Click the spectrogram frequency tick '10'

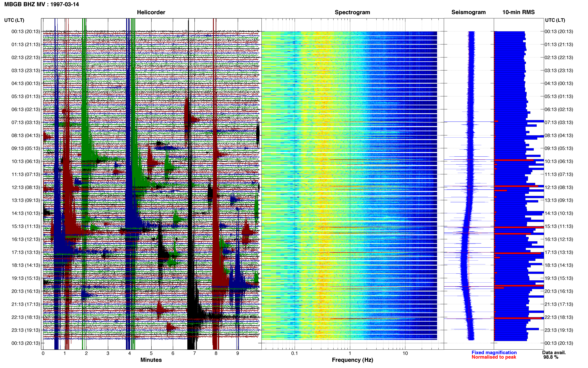[x=405, y=353]
